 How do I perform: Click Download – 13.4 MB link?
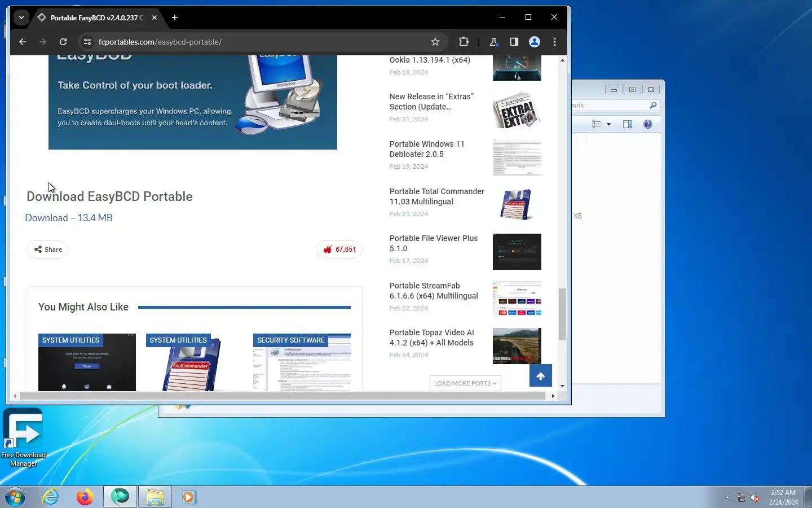pyautogui.click(x=69, y=218)
